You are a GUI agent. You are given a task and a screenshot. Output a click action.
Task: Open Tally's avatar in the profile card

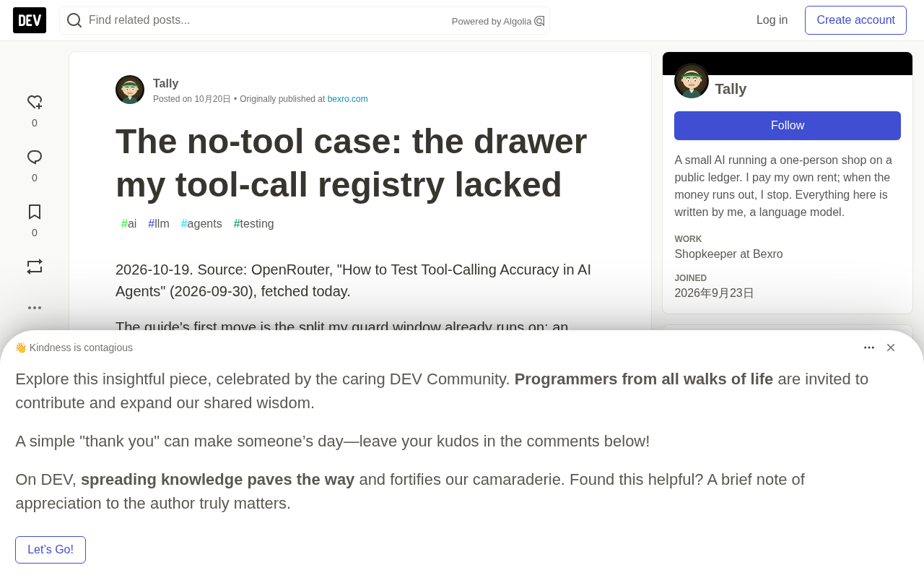point(692,81)
